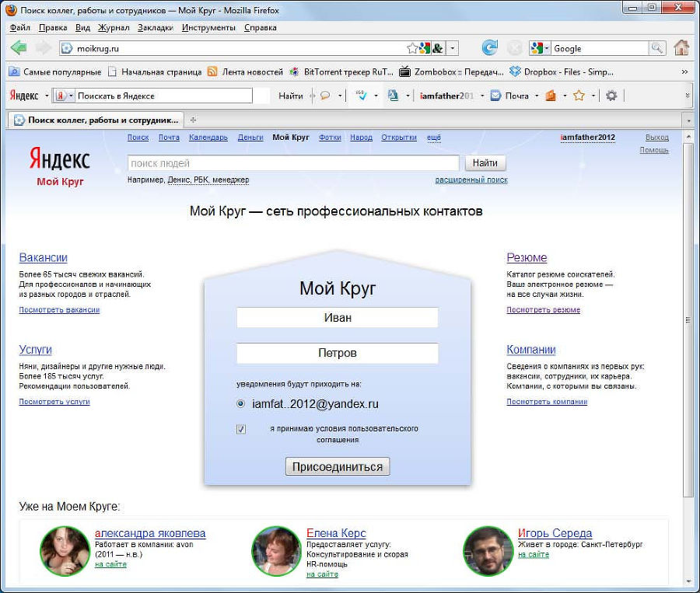Uncheck the user agreement checkbox
The height and width of the screenshot is (593, 700).
241,429
